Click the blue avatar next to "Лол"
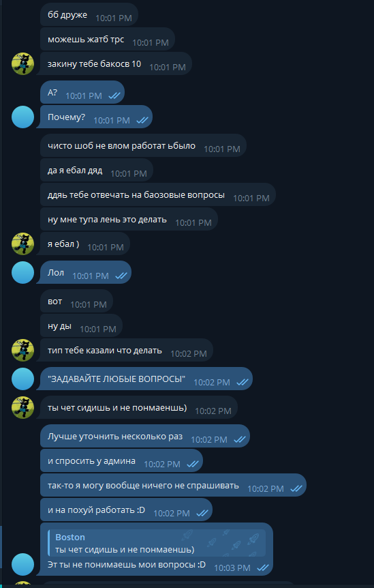 tap(23, 272)
